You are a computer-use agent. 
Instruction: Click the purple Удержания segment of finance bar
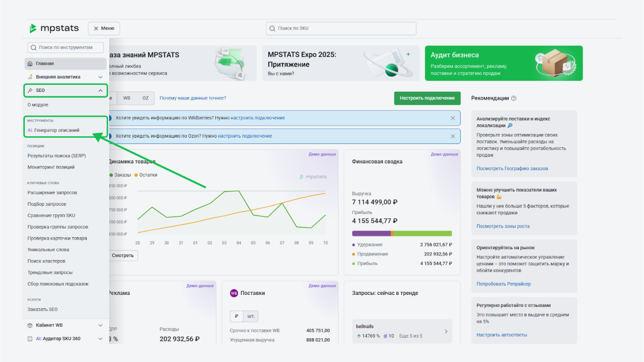[x=371, y=233]
